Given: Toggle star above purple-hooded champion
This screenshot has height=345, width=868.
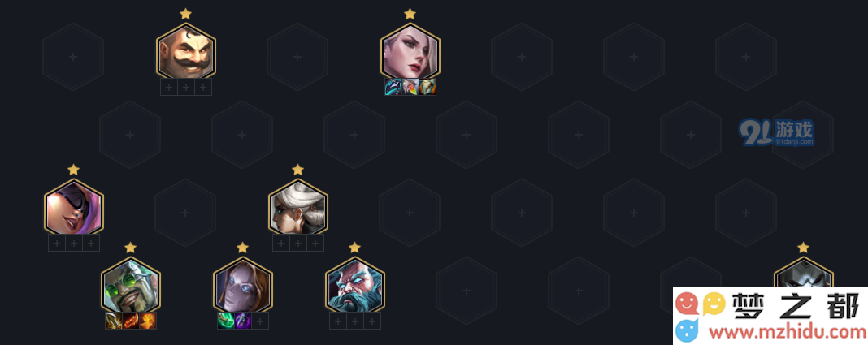Looking at the screenshot, I should (x=74, y=169).
